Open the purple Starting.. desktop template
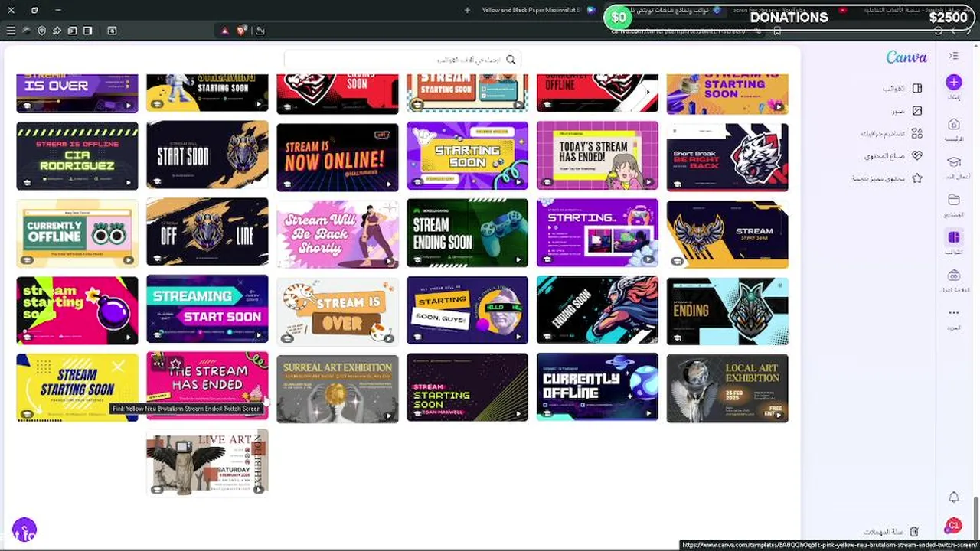This screenshot has width=980, height=551. (597, 233)
